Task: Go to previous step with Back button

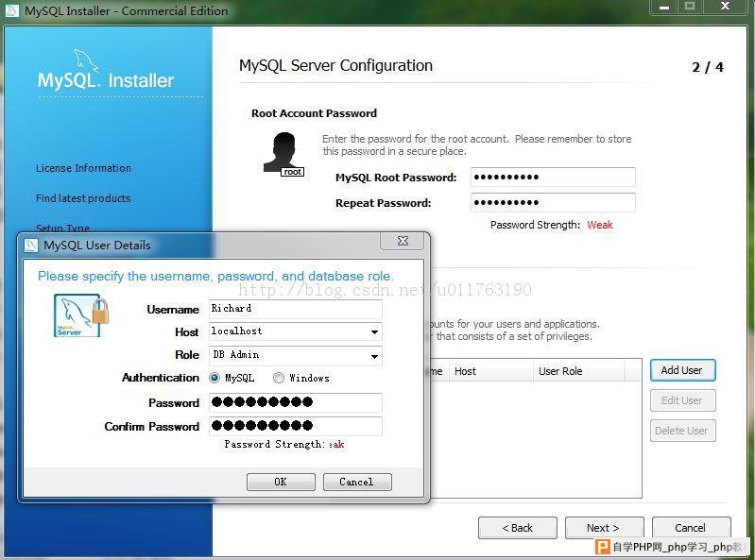Action: tap(518, 528)
